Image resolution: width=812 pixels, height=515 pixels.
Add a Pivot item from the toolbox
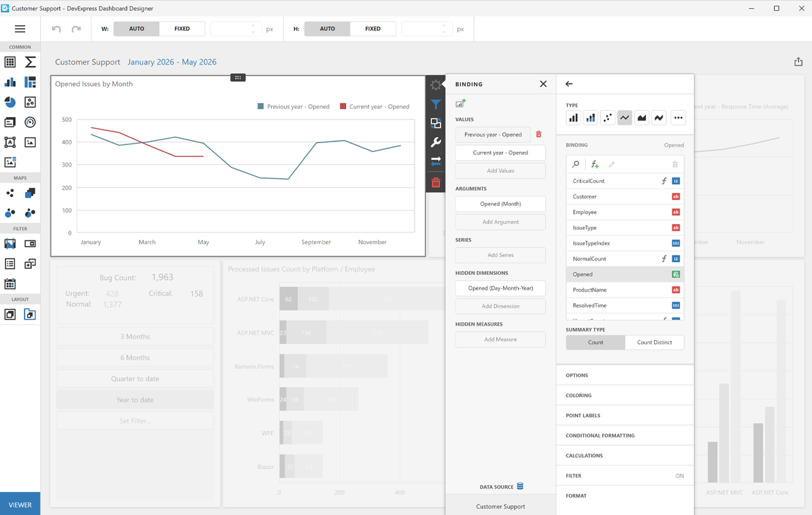[30, 62]
